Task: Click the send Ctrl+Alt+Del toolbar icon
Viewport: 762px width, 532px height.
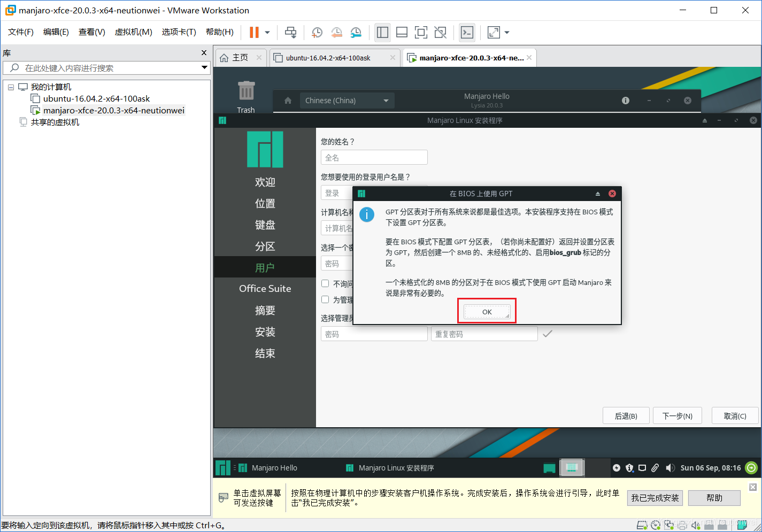Action: coord(290,33)
